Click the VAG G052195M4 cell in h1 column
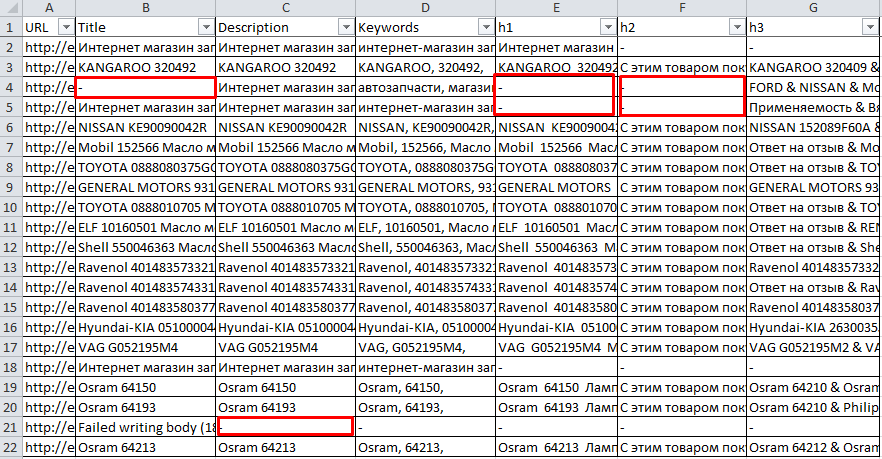 [x=556, y=347]
